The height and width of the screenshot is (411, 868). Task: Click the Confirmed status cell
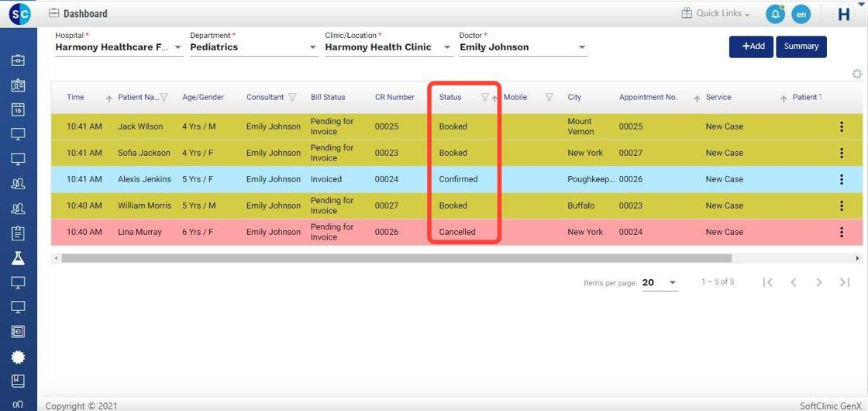click(458, 179)
